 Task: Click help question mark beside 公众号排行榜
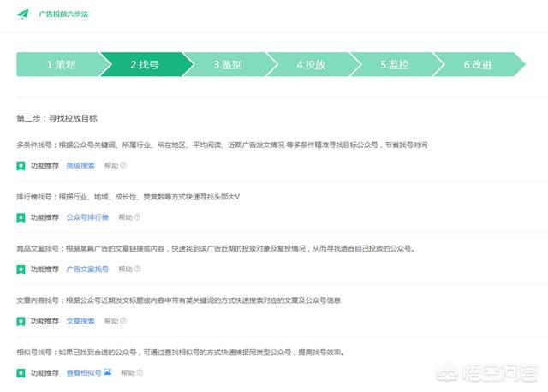(137, 217)
